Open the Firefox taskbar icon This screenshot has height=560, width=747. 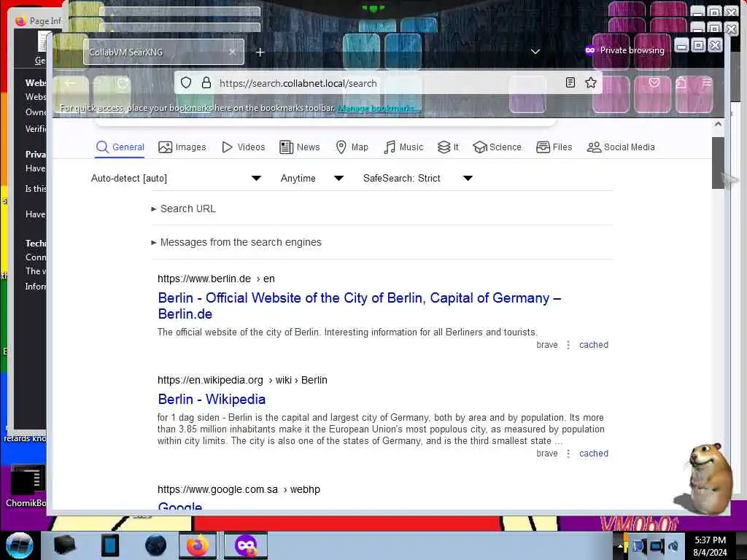[x=197, y=545]
